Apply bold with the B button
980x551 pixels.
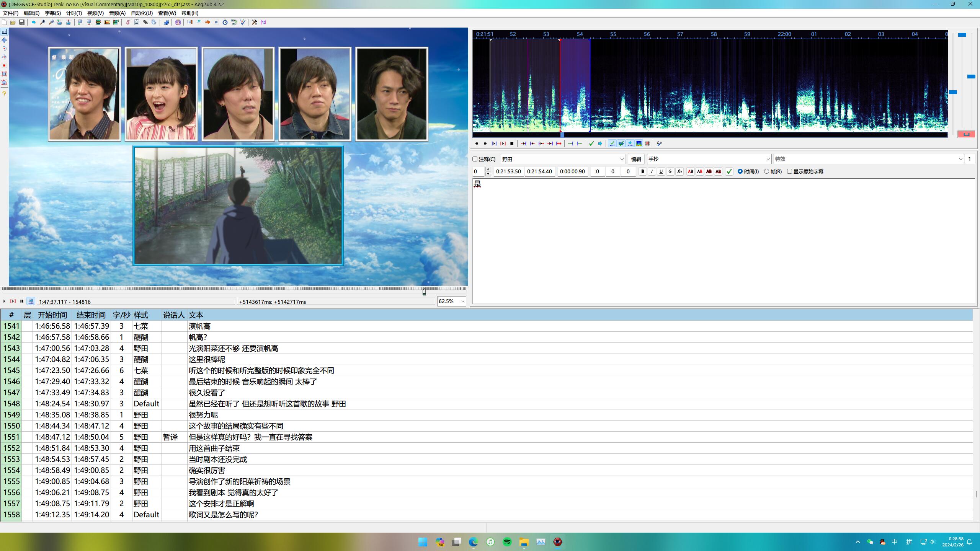click(x=642, y=171)
